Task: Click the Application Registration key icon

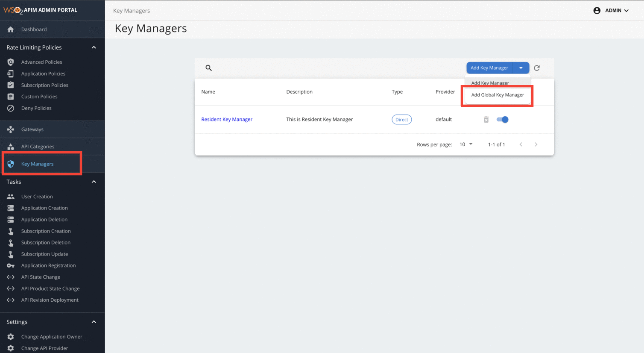Action: (x=11, y=265)
